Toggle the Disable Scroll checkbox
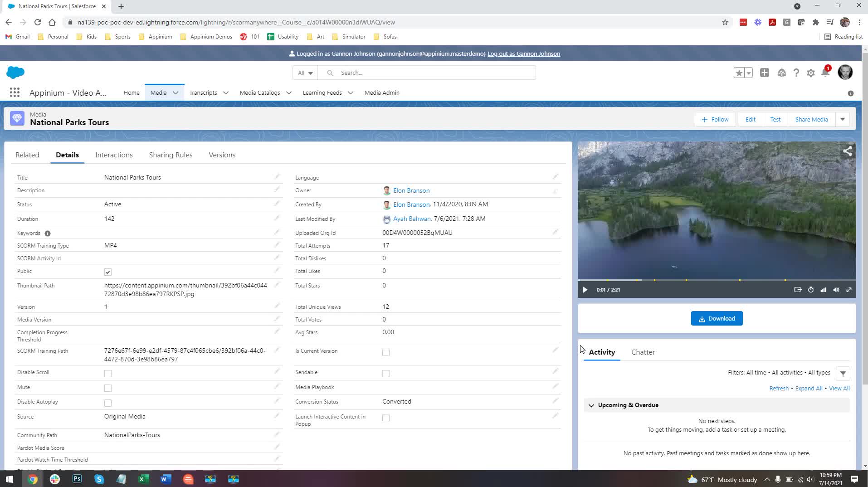The height and width of the screenshot is (487, 868). 108,374
